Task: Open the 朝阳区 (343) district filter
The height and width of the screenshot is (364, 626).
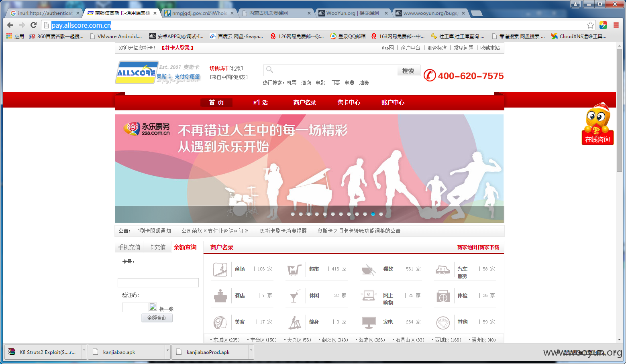Action: (335, 340)
